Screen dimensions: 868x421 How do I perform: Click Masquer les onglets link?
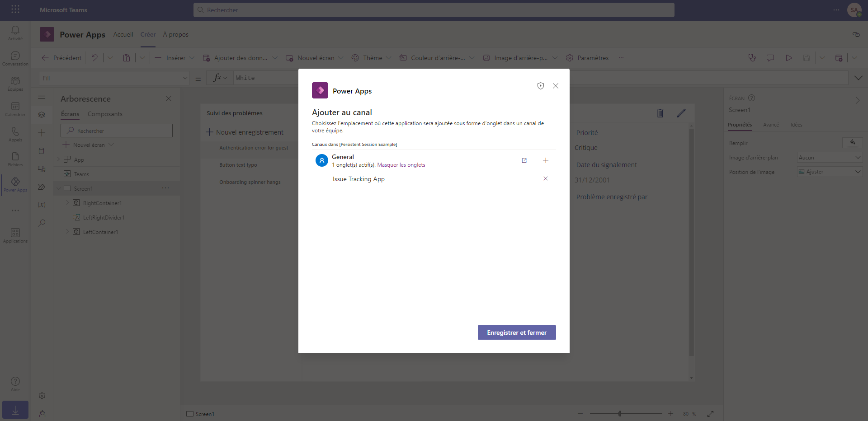(x=401, y=165)
